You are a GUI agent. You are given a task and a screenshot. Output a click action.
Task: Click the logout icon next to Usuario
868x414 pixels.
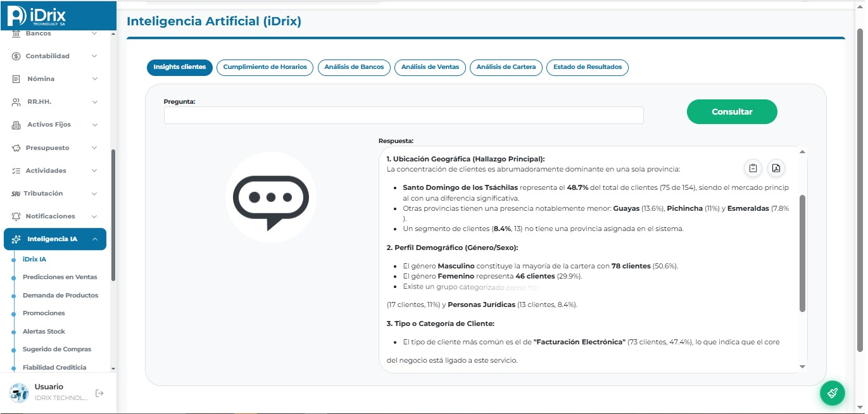99,393
